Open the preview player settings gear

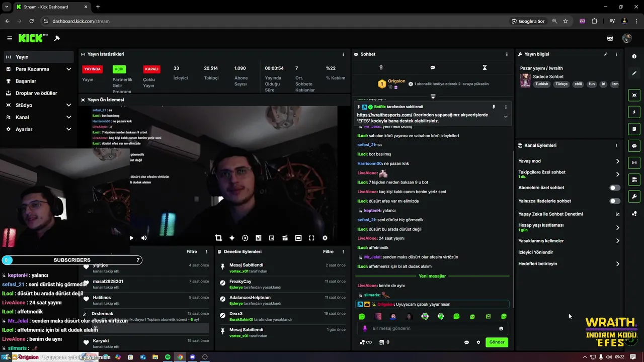pos(325,238)
